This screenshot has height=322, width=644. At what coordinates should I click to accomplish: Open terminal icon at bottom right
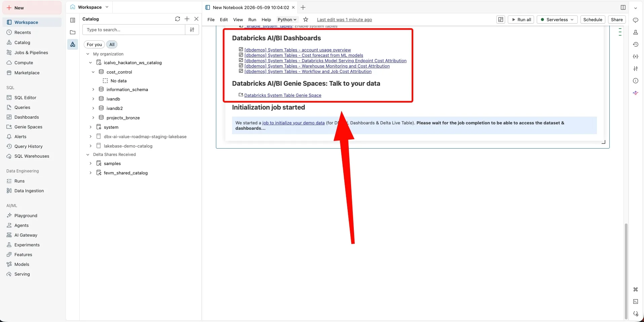[x=636, y=301]
